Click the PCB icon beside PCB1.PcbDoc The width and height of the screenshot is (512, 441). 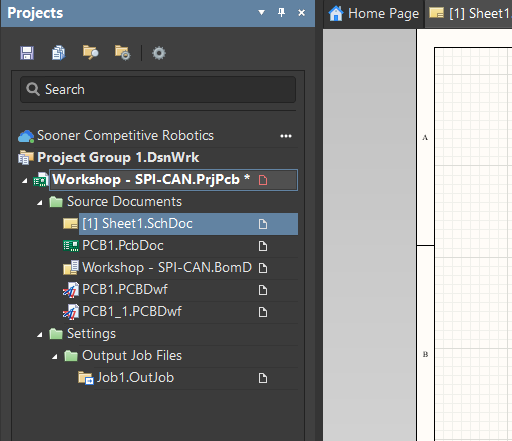[71, 246]
